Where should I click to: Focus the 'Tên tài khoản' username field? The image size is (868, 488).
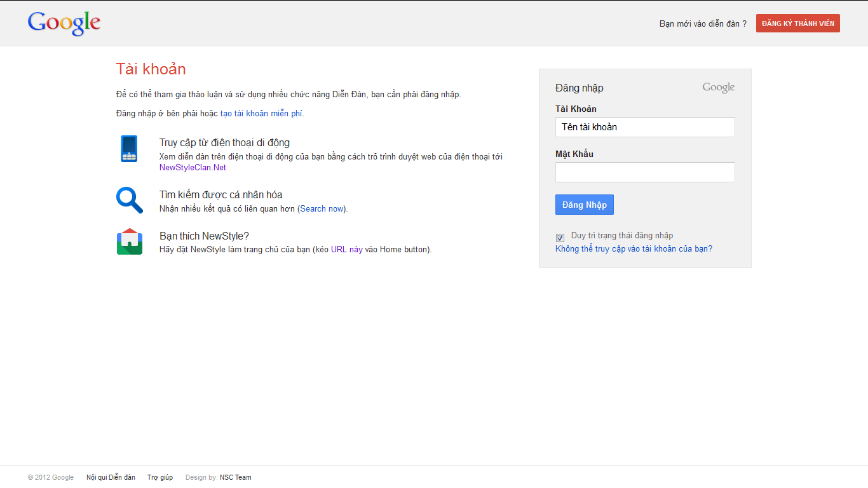click(644, 127)
